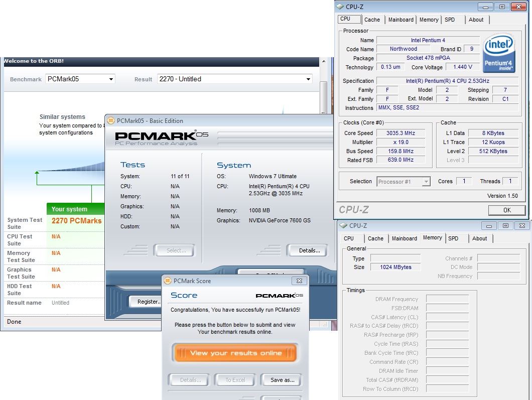Open Mainboard tab in top CPU-Z window
The image size is (532, 400).
click(x=401, y=20)
